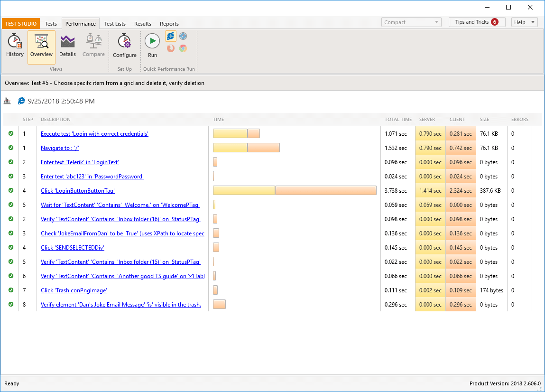Select Internet Explorer browser for quick run
Image resolution: width=545 pixels, height=392 pixels.
click(x=170, y=37)
